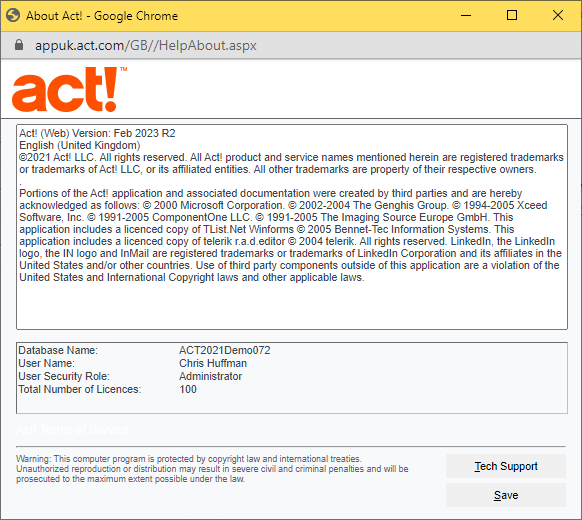Viewport: 582px width, 520px height.
Task: Click database name value 'ACT2021Demo072'
Action: 225,350
